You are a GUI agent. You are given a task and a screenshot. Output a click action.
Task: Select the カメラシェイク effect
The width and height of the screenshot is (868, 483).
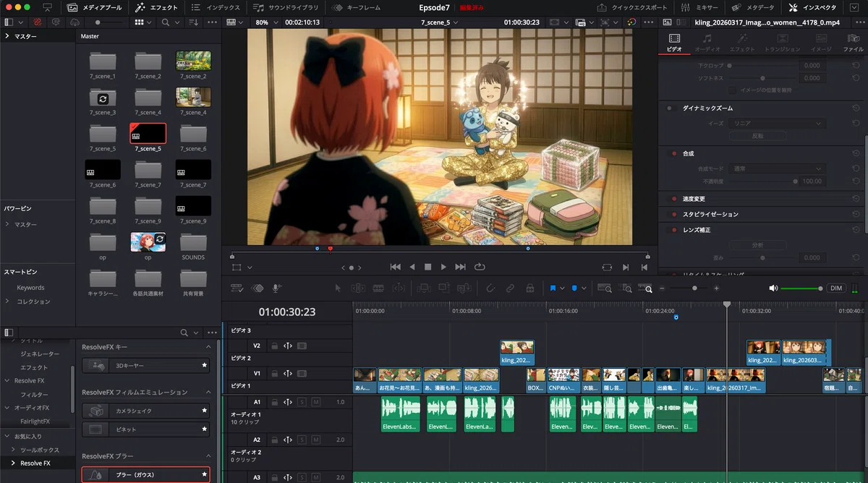(x=145, y=411)
